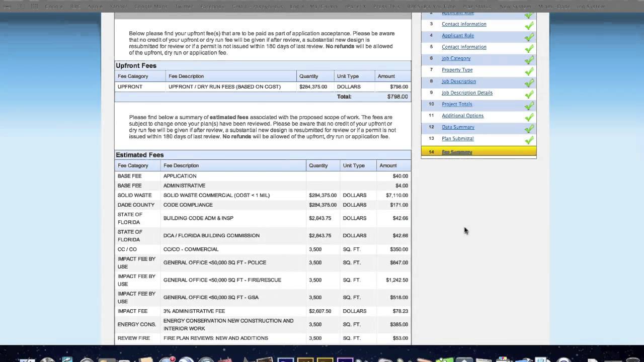Click 'CODE COMPLIANCE' fee description
This screenshot has height=362, width=644.
coord(188,205)
